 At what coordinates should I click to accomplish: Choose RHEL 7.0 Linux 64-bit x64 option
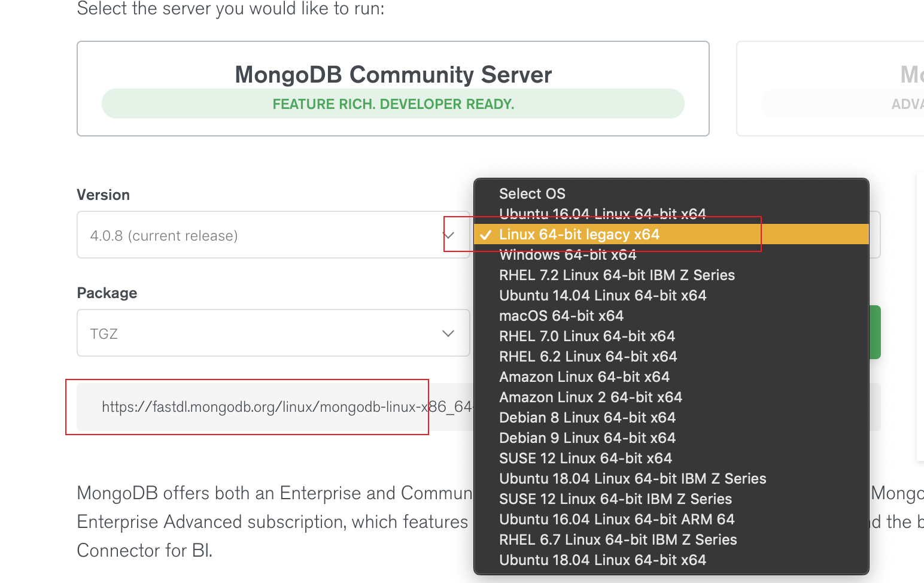pos(671,336)
